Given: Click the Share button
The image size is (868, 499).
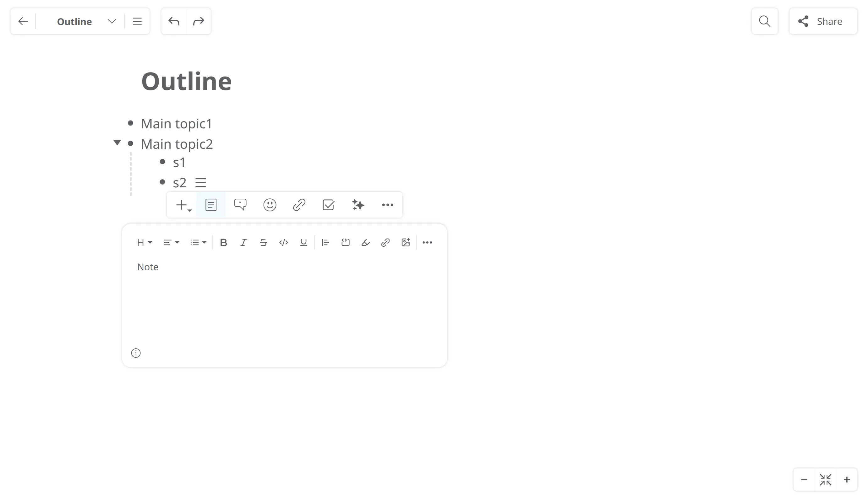Looking at the screenshot, I should [823, 21].
